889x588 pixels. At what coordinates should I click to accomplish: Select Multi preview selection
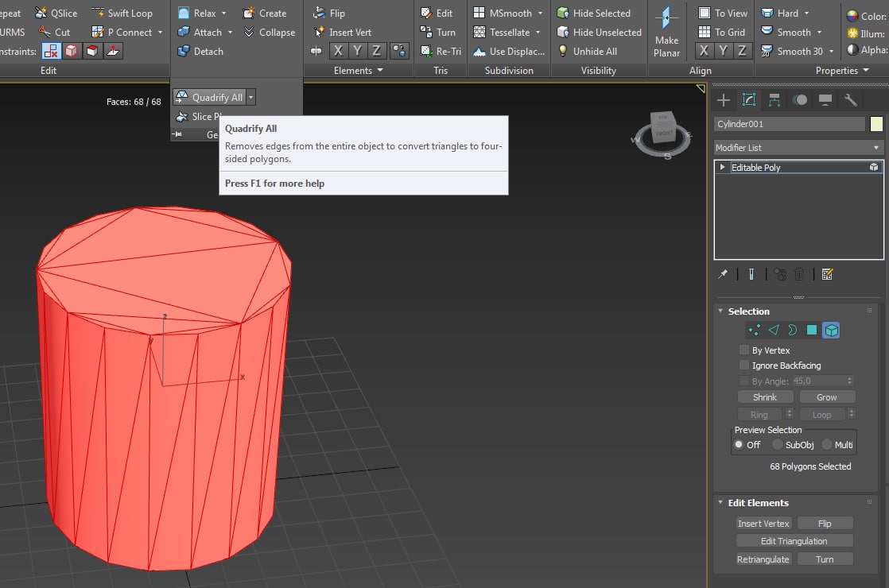tap(827, 445)
